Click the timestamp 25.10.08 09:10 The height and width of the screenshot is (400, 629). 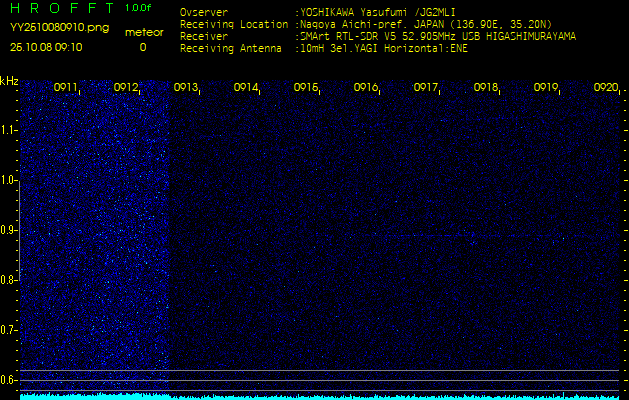46,47
